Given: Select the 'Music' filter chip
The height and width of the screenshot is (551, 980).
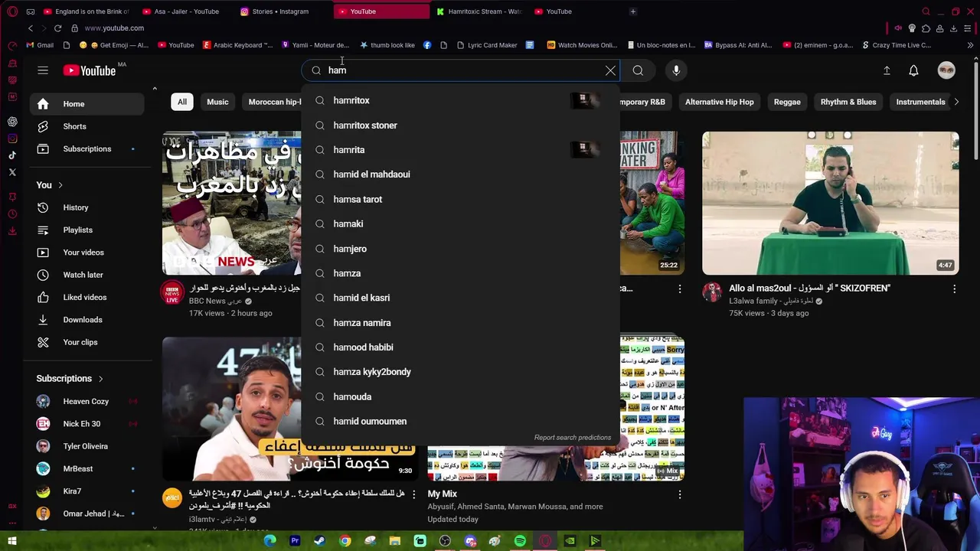Looking at the screenshot, I should click(217, 102).
